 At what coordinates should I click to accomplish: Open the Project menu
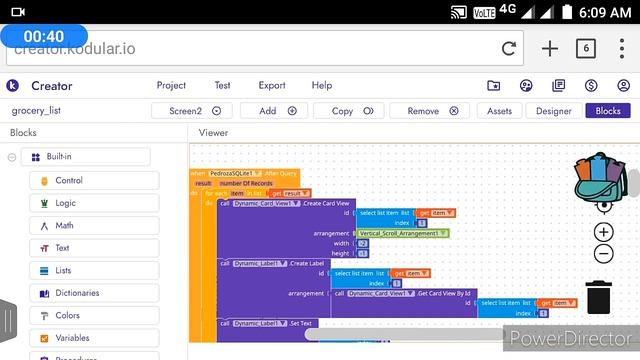click(171, 85)
